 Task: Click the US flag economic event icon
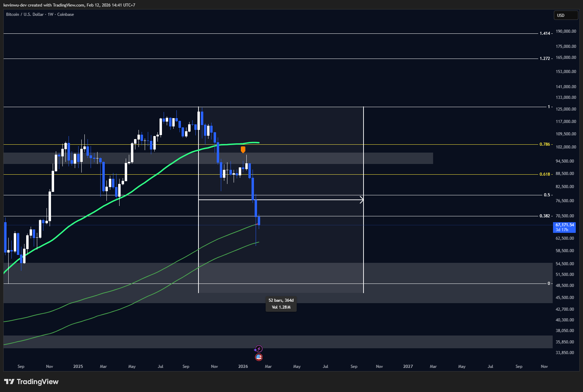[259, 357]
